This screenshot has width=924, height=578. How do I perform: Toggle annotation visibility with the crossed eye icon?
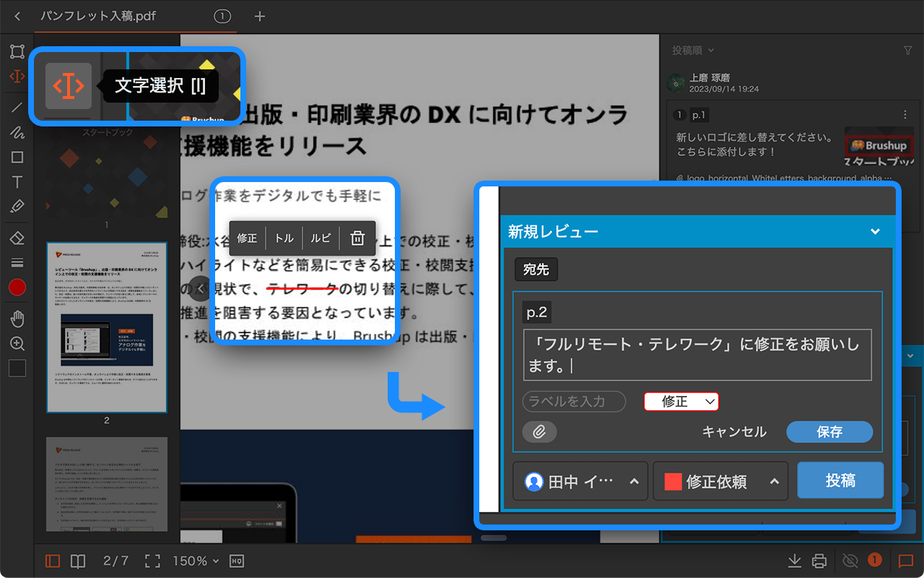(850, 561)
